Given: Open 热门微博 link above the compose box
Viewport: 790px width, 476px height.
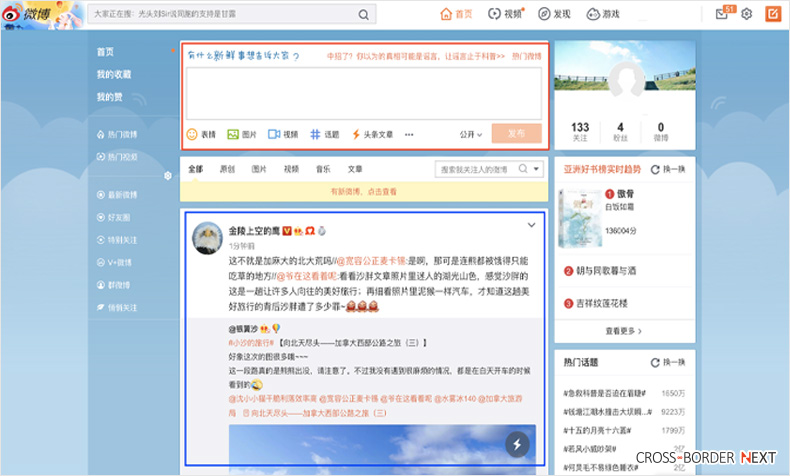Looking at the screenshot, I should (x=526, y=56).
